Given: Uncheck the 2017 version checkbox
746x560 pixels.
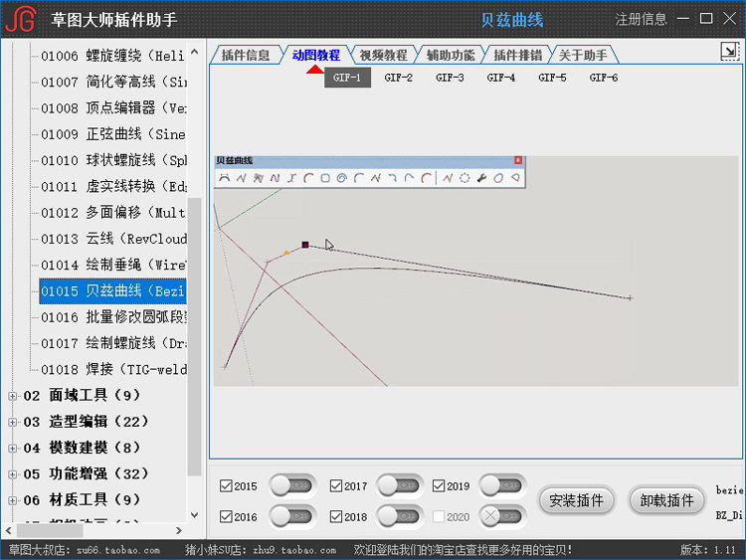Looking at the screenshot, I should coord(336,485).
